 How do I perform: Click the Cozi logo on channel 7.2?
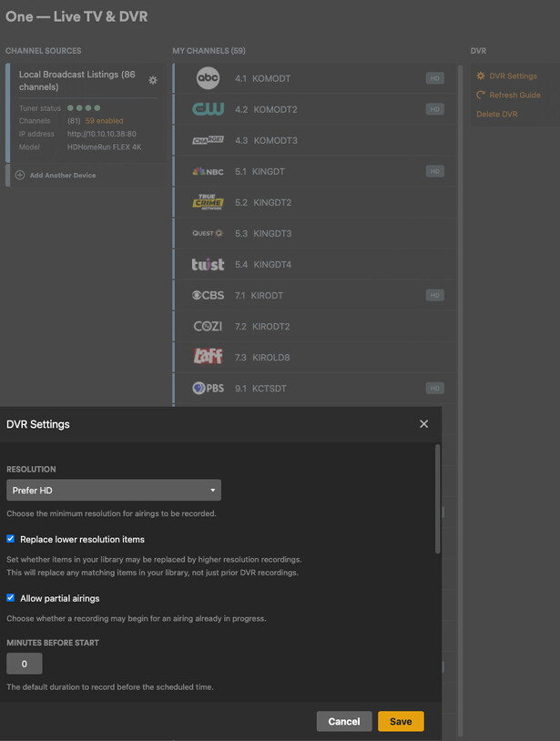208,326
